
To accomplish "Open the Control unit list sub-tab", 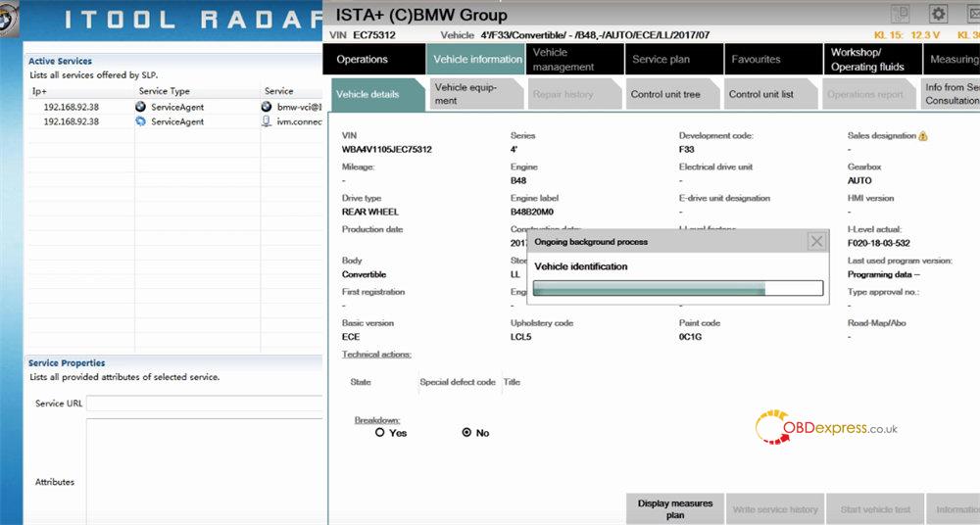I will 771,94.
